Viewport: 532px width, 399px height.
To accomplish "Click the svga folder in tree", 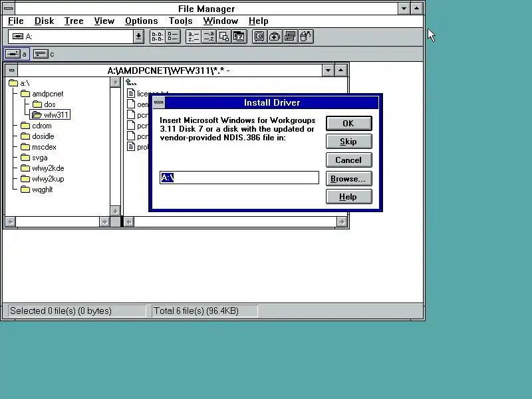I will 34,158.
